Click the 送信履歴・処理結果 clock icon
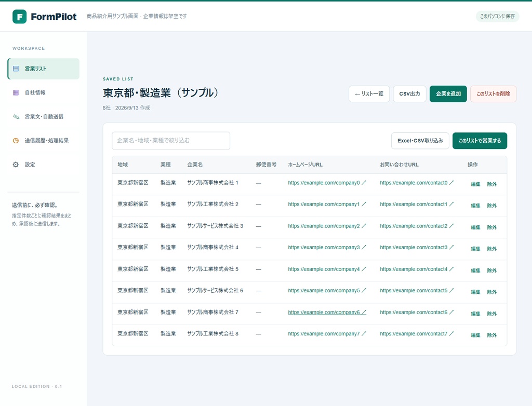Screen dimensions: 532x406 point(16,140)
